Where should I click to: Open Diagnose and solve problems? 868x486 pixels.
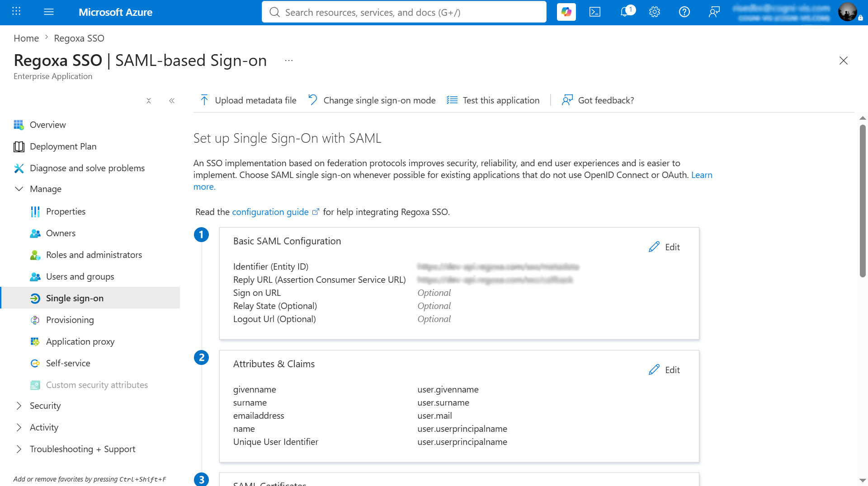87,168
